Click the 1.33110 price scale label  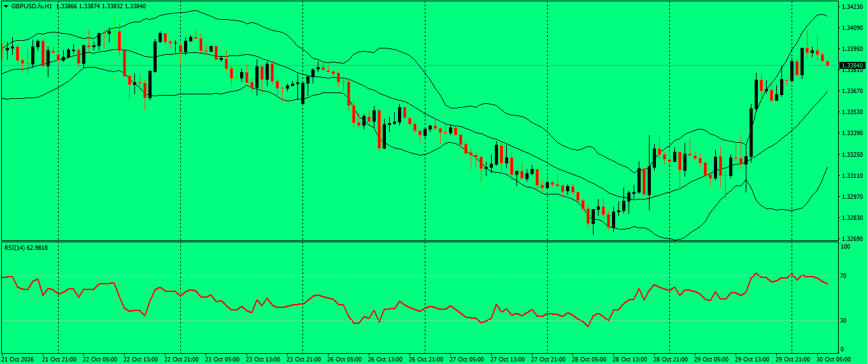pos(852,176)
